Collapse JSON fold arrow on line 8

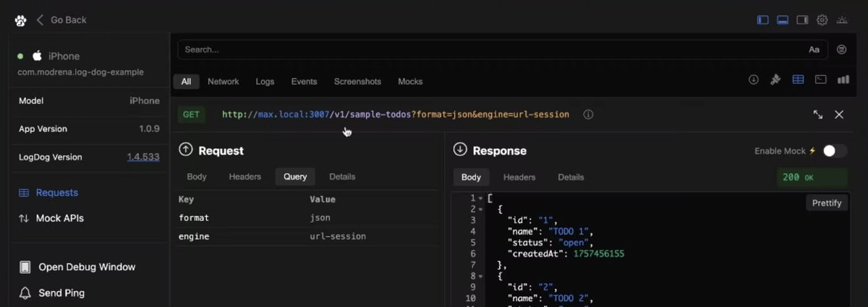click(x=480, y=277)
